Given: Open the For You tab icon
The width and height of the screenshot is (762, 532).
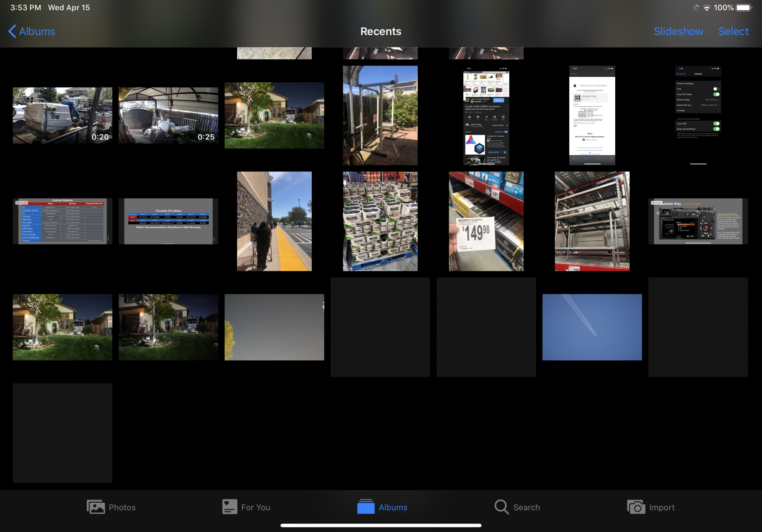Looking at the screenshot, I should 230,507.
